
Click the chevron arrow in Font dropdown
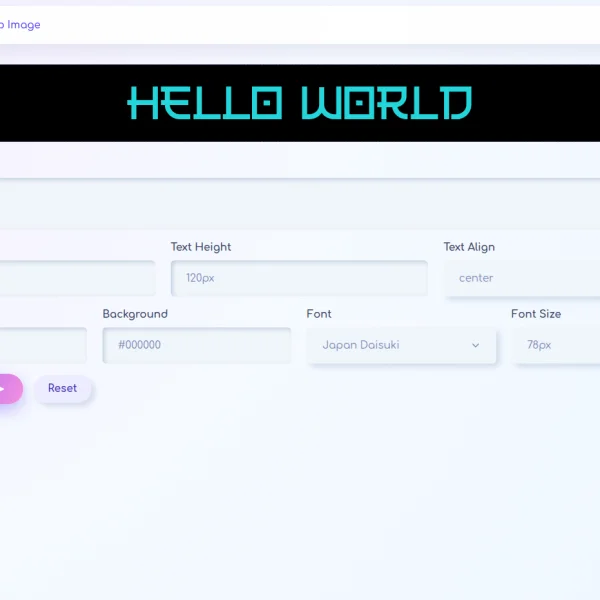coord(475,345)
